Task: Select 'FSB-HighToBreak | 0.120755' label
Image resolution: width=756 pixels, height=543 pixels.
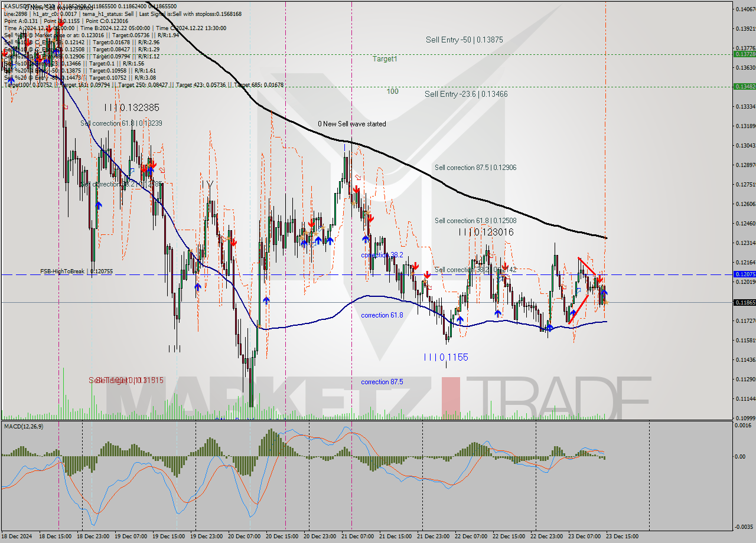Action: pos(76,271)
